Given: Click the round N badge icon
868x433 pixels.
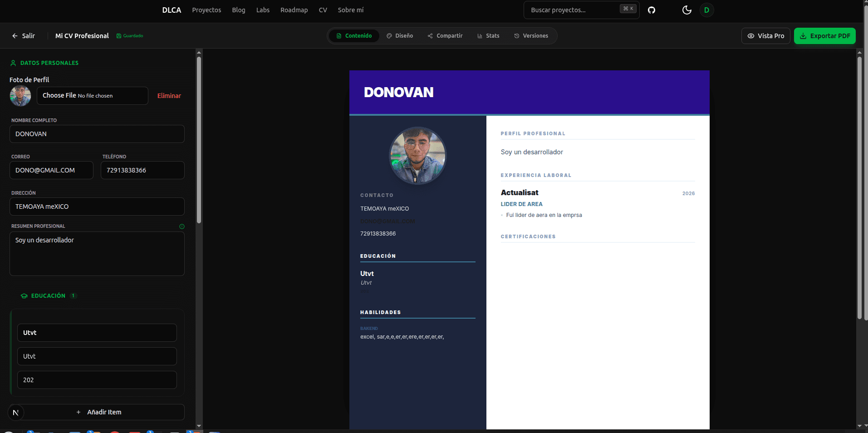Looking at the screenshot, I should (16, 413).
